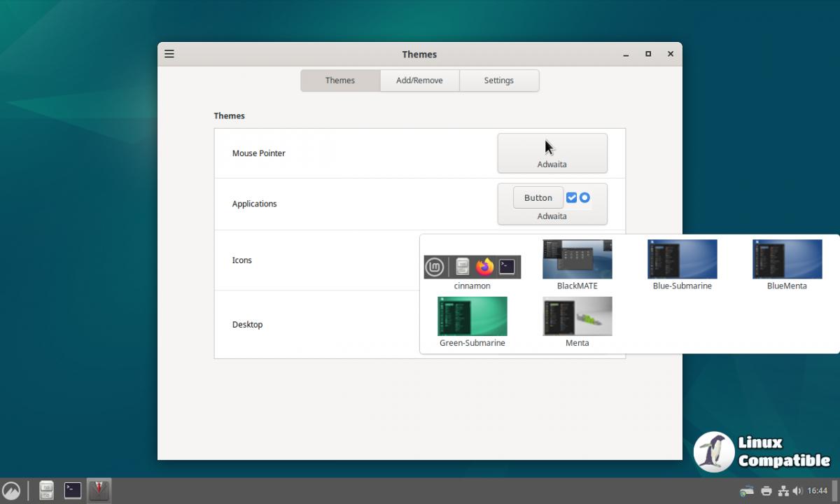The width and height of the screenshot is (840, 504).
Task: Open the Mouse Pointer theme chooser (Adwaita)
Action: [x=552, y=153]
